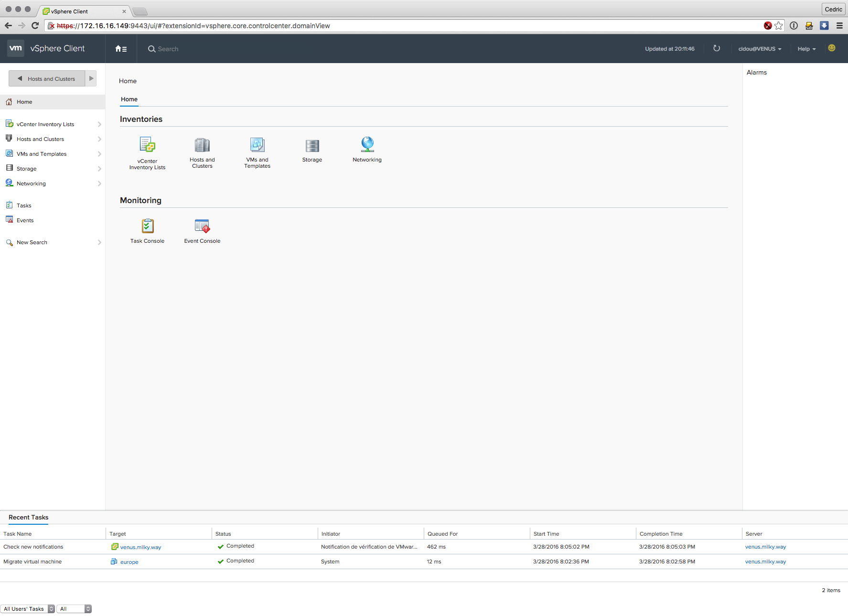The image size is (848, 616).
Task: Launch the Event Console icon
Action: pos(202,226)
